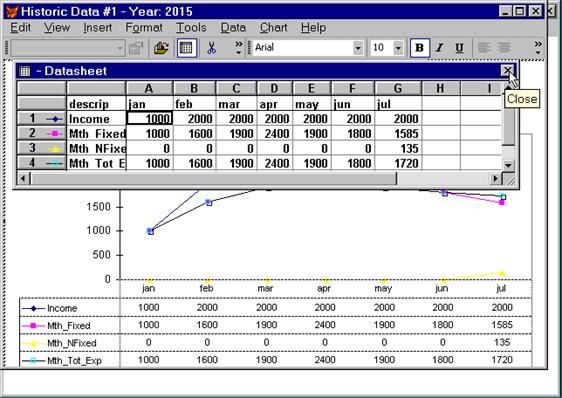This screenshot has height=398, width=562.
Task: Click datasheet horizontal scrollbar right arrow
Action: pyautogui.click(x=496, y=178)
